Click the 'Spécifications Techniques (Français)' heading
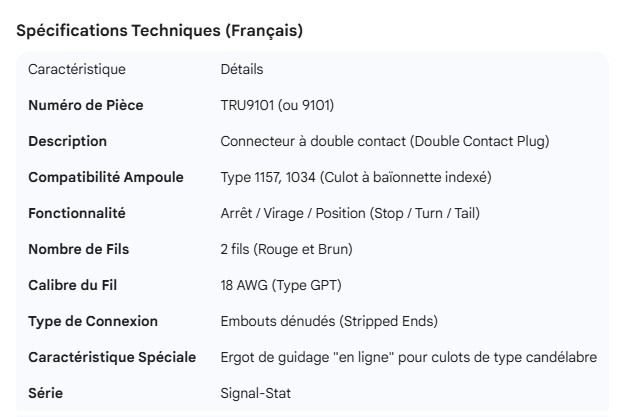Viewport: 620px width, 417px height. (160, 31)
